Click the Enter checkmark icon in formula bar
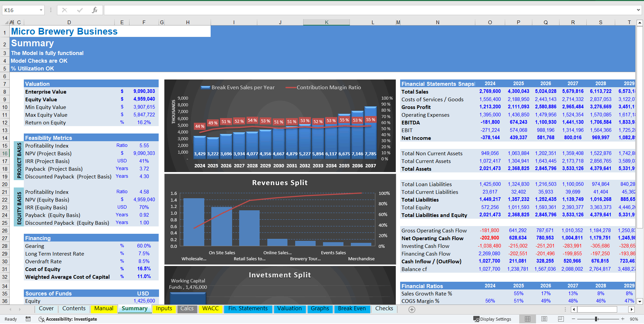Viewport: 644px width, 324px height. coord(80,10)
